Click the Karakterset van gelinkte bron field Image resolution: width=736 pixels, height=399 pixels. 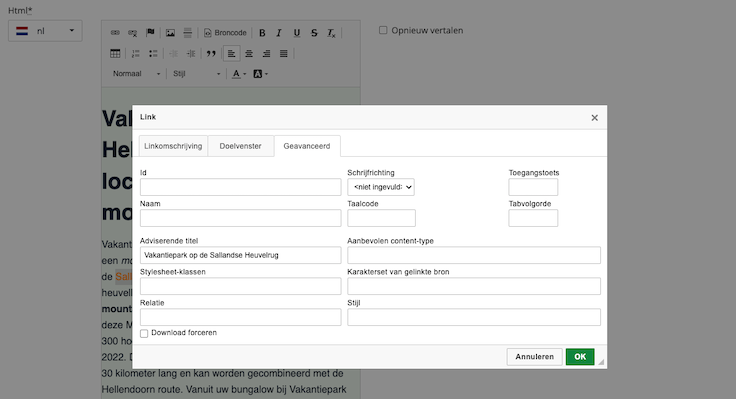(474, 286)
